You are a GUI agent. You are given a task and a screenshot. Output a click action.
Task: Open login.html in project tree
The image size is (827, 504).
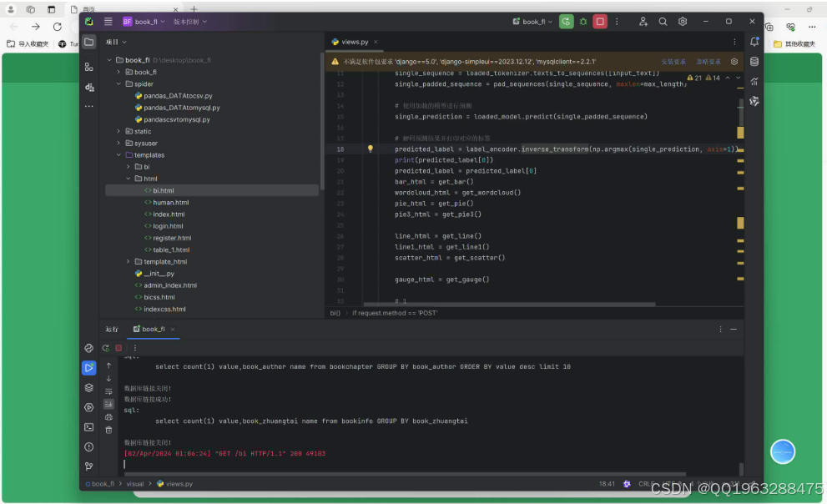[168, 226]
